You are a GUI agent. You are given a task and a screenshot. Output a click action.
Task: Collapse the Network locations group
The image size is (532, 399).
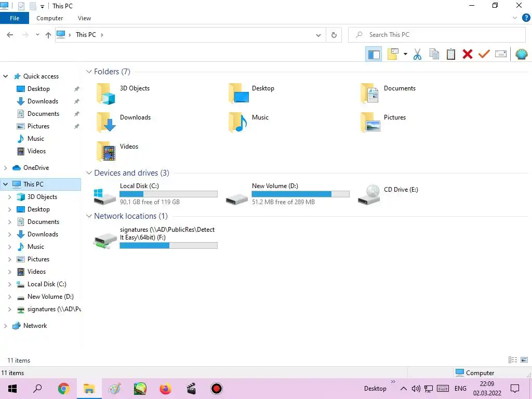pos(89,216)
